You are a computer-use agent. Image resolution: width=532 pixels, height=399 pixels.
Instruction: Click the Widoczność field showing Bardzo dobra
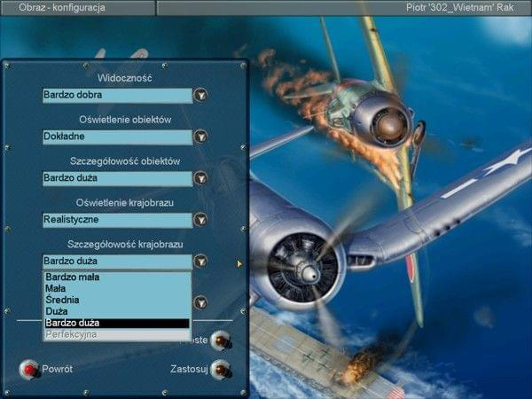117,96
